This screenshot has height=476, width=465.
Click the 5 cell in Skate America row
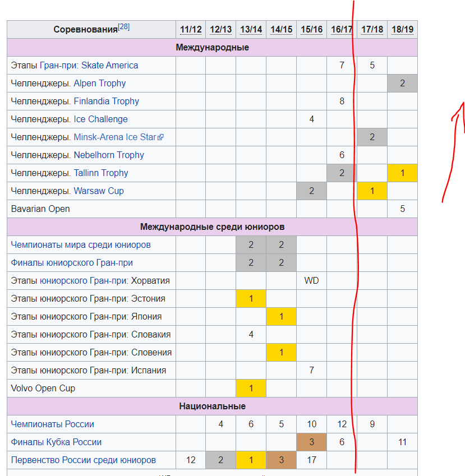(372, 65)
